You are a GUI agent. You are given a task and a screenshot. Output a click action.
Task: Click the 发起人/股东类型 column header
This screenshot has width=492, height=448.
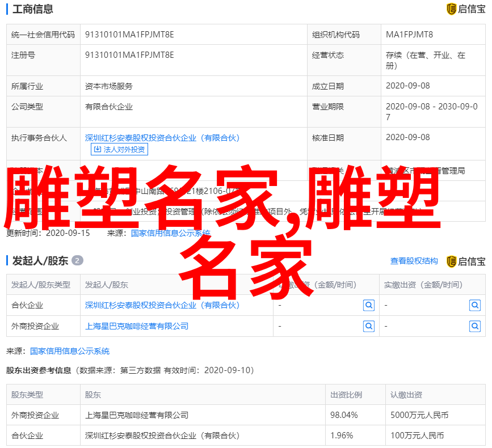(41, 285)
